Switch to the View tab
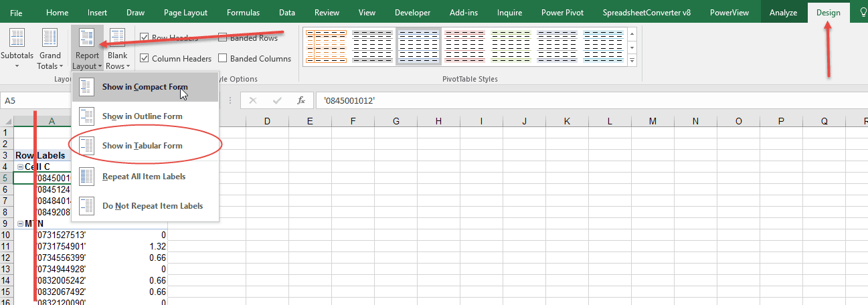Screen dimensions: 868x305 (367, 12)
